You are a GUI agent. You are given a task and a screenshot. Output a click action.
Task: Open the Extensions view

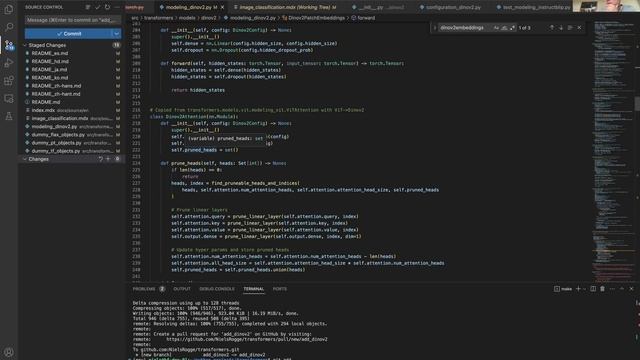pyautogui.click(x=9, y=81)
